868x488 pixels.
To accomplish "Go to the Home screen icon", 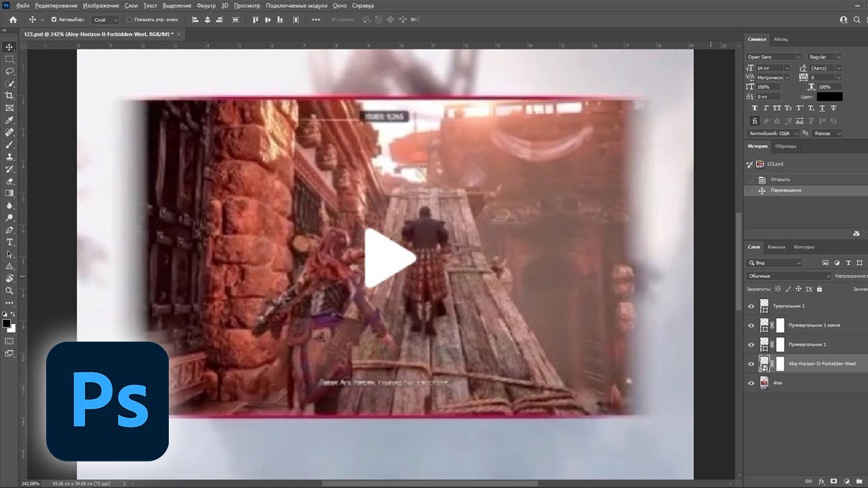I will coord(12,20).
